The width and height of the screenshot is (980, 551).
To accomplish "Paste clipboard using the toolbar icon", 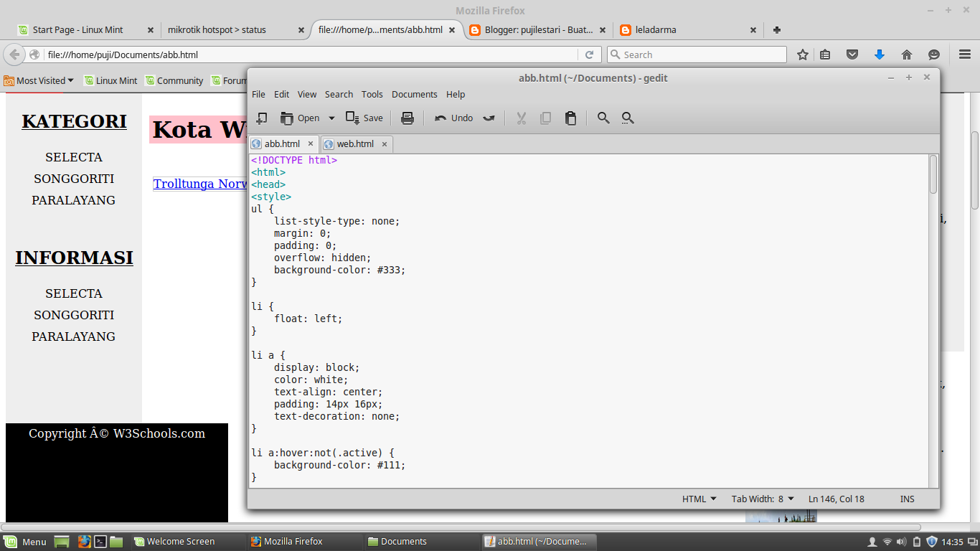I will coord(570,118).
